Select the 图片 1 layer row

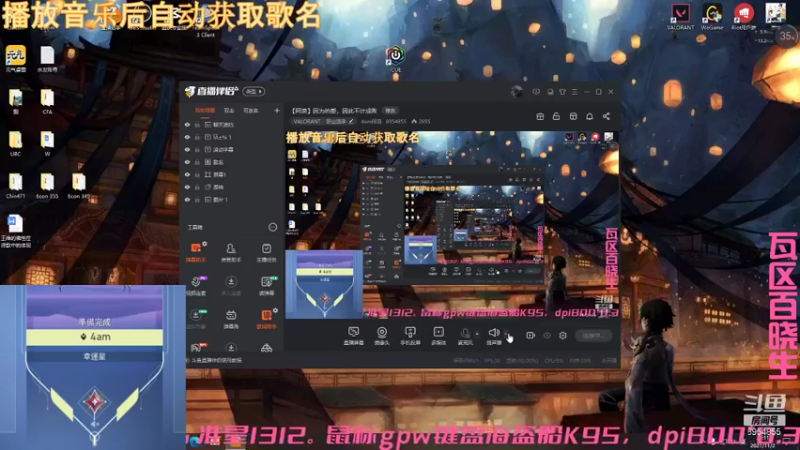[x=232, y=199]
